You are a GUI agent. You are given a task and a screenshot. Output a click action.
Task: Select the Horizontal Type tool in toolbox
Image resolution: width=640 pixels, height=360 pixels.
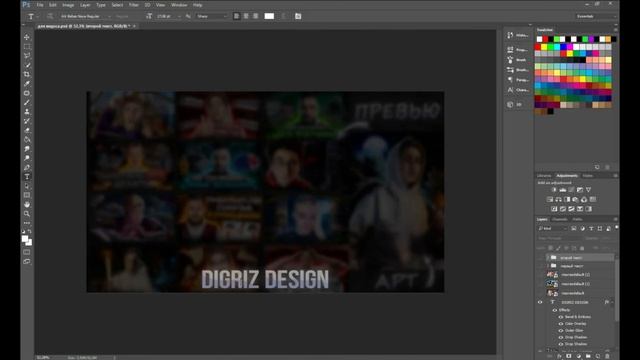(x=27, y=177)
